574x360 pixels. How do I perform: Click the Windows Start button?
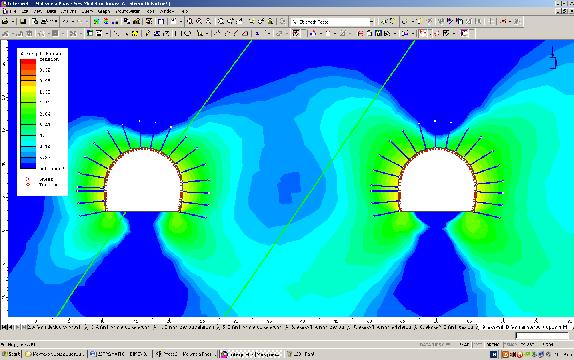[11, 354]
